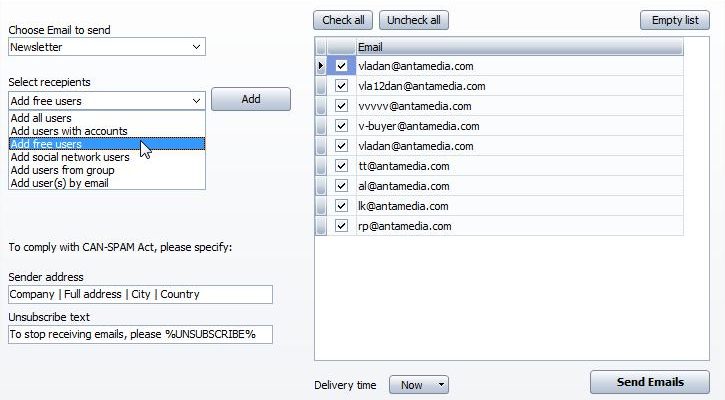Screen dimensions: 725x400
Task: Click email text lk@antamedia.com
Action: click(403, 206)
